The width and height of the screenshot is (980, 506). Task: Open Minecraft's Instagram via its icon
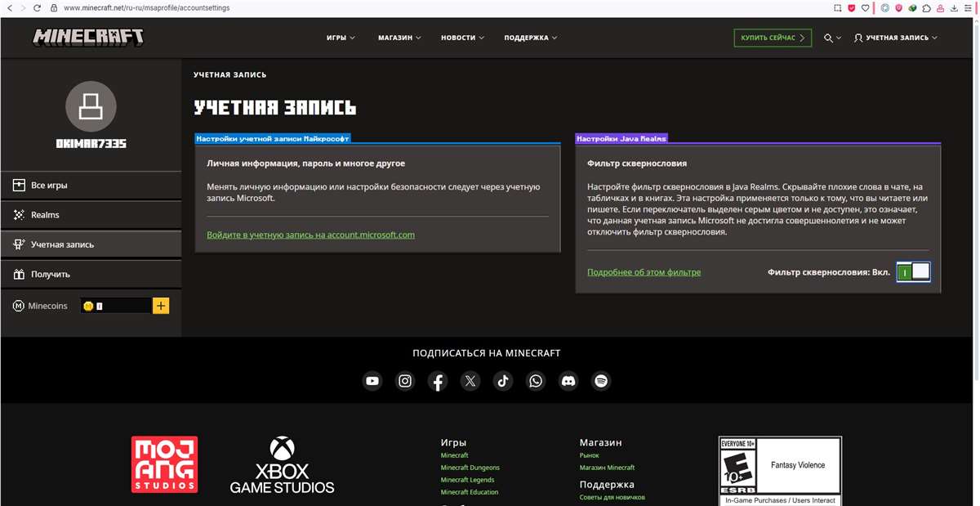click(x=405, y=381)
